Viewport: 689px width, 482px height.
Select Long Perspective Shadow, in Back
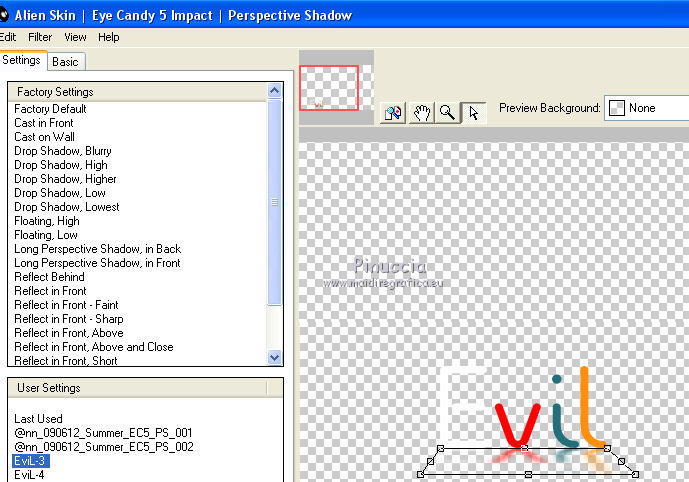pyautogui.click(x=98, y=249)
